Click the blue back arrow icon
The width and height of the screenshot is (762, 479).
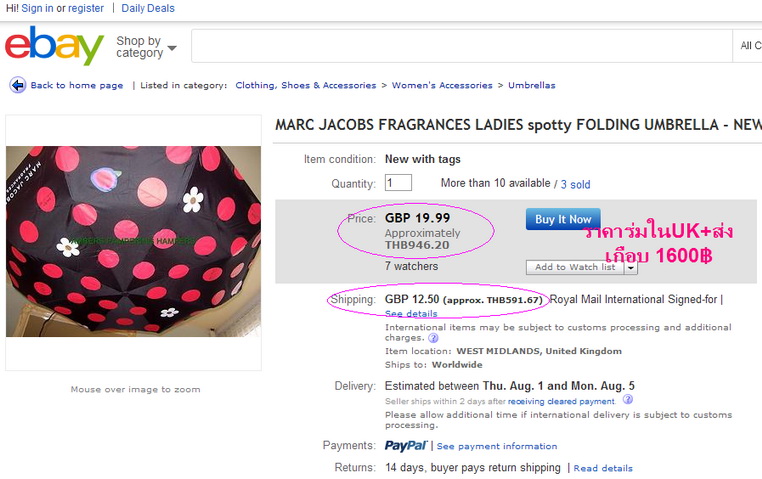click(x=17, y=85)
